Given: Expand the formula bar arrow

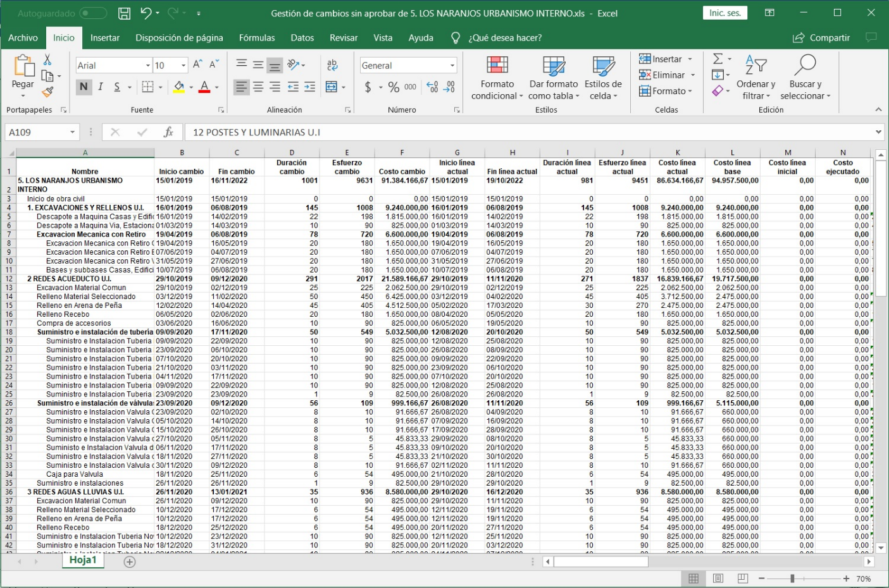Looking at the screenshot, I should tap(878, 132).
